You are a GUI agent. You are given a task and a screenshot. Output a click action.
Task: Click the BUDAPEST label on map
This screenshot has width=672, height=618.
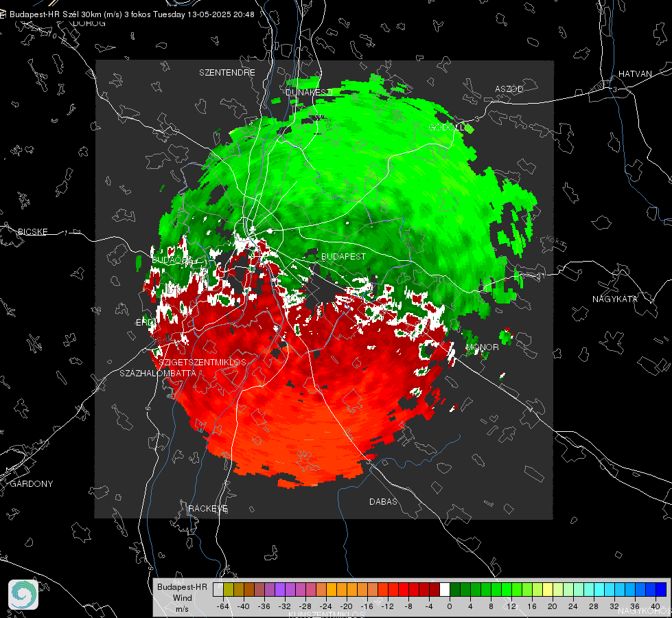[343, 256]
